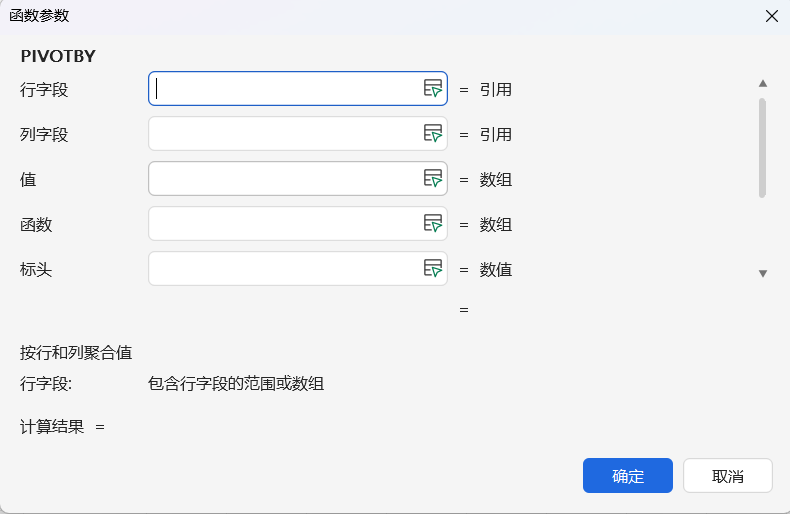790x514 pixels.
Task: Click the range picker icon for 行字段
Action: point(432,89)
